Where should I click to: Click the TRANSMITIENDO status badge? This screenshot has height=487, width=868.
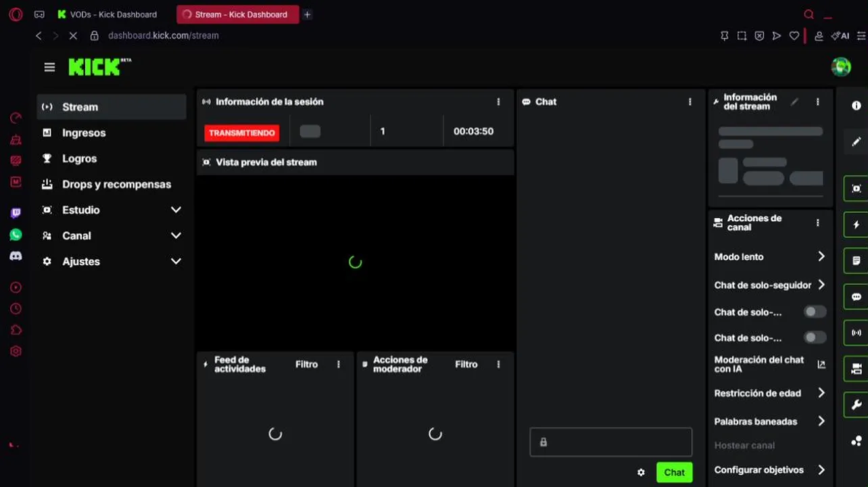(242, 133)
